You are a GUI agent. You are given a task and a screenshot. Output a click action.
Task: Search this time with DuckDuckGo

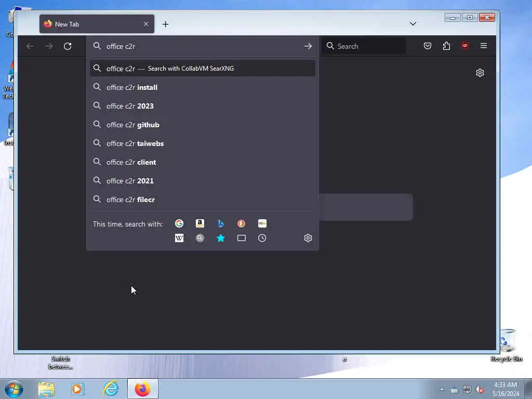click(241, 223)
